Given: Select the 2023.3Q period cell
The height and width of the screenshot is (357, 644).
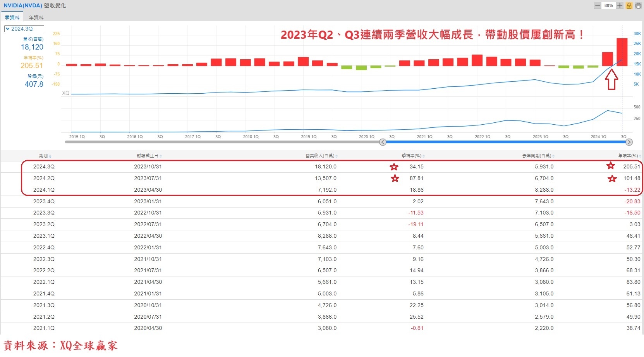Looking at the screenshot, I should (x=44, y=213).
